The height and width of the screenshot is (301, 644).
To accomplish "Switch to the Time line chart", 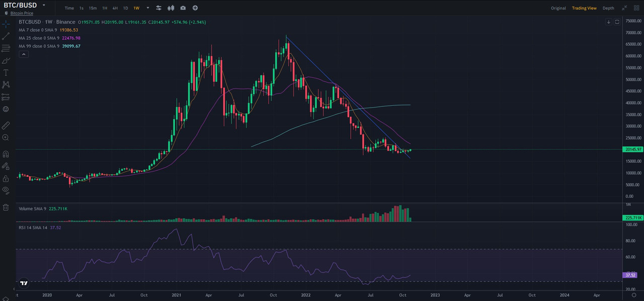I will tap(69, 8).
